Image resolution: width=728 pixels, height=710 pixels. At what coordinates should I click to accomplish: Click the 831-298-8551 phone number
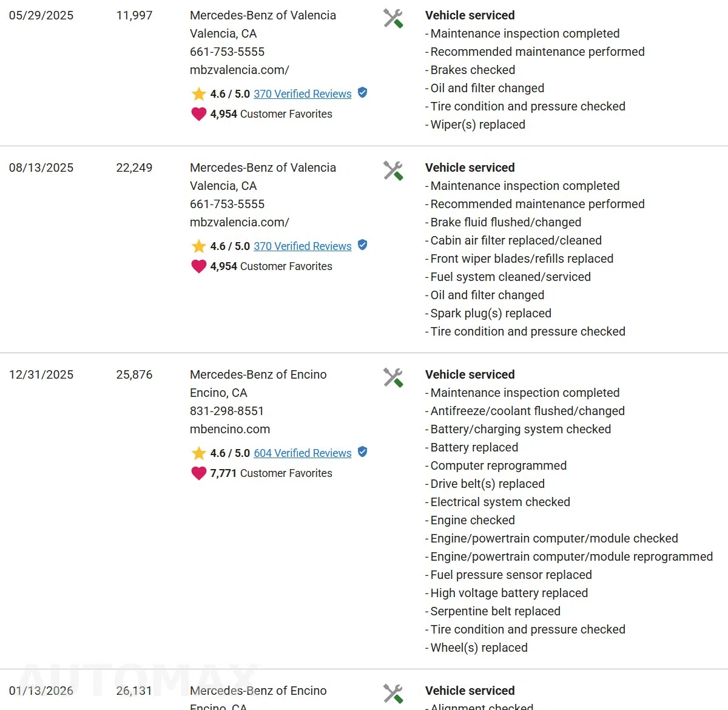[227, 411]
